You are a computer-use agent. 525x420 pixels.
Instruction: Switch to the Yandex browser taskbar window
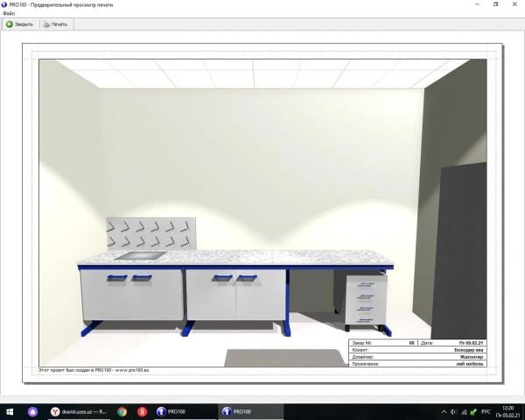point(80,410)
